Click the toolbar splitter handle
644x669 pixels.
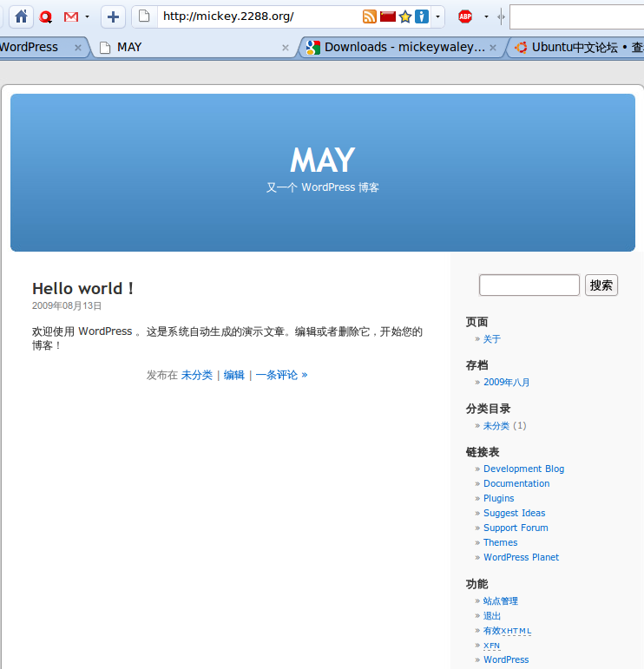(501, 17)
